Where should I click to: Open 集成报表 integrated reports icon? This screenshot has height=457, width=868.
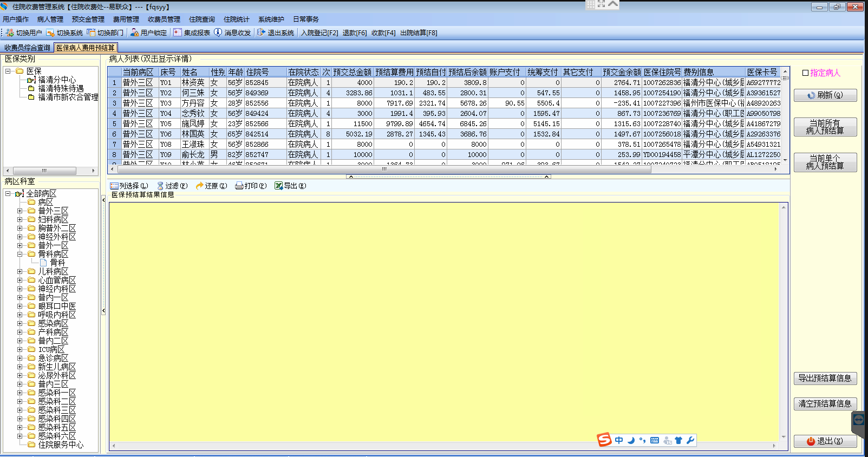pos(178,32)
